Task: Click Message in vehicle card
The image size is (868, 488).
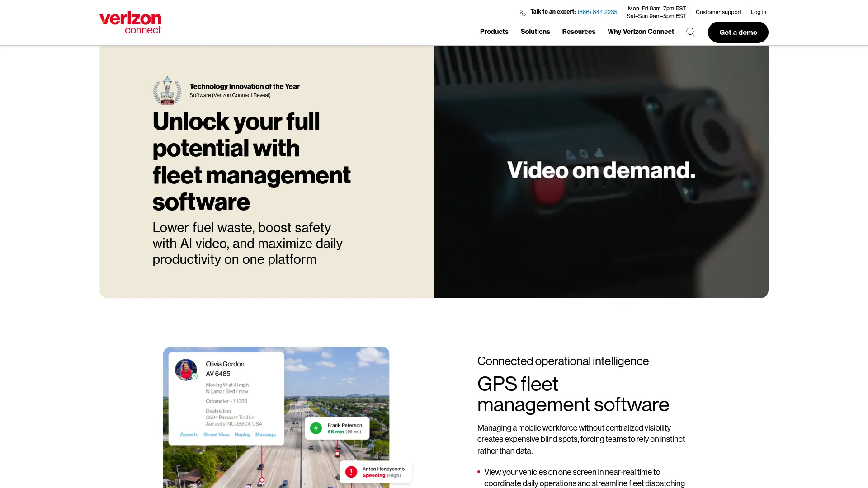Action: point(265,435)
